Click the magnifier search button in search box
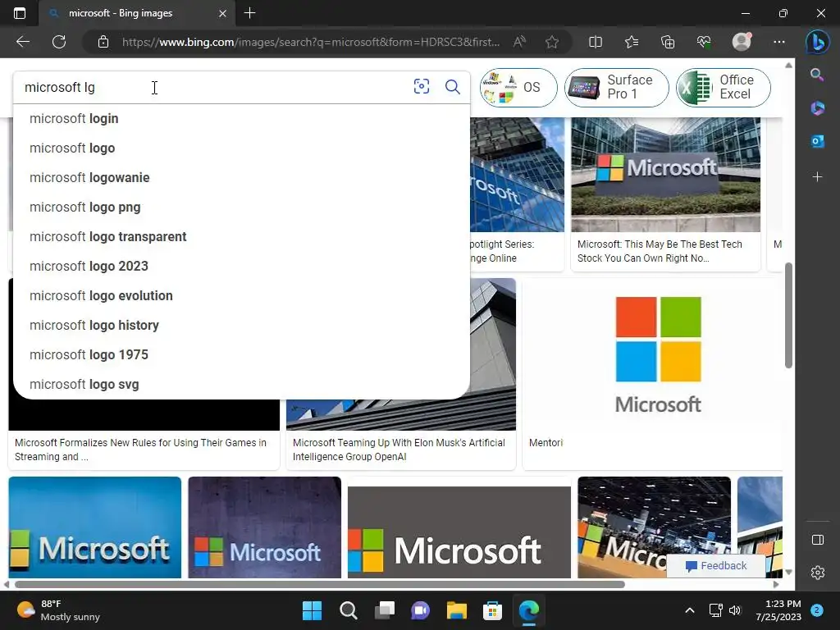The width and height of the screenshot is (840, 630). [x=453, y=87]
